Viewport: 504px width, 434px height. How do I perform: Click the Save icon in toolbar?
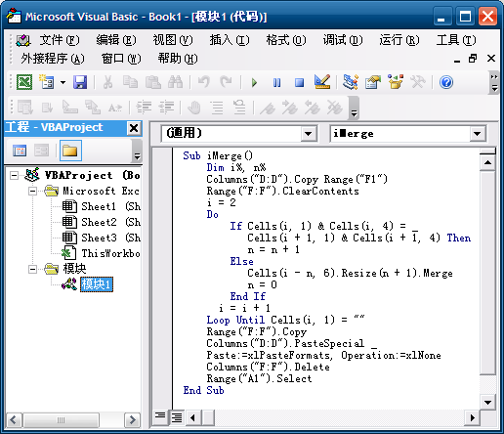point(80,82)
